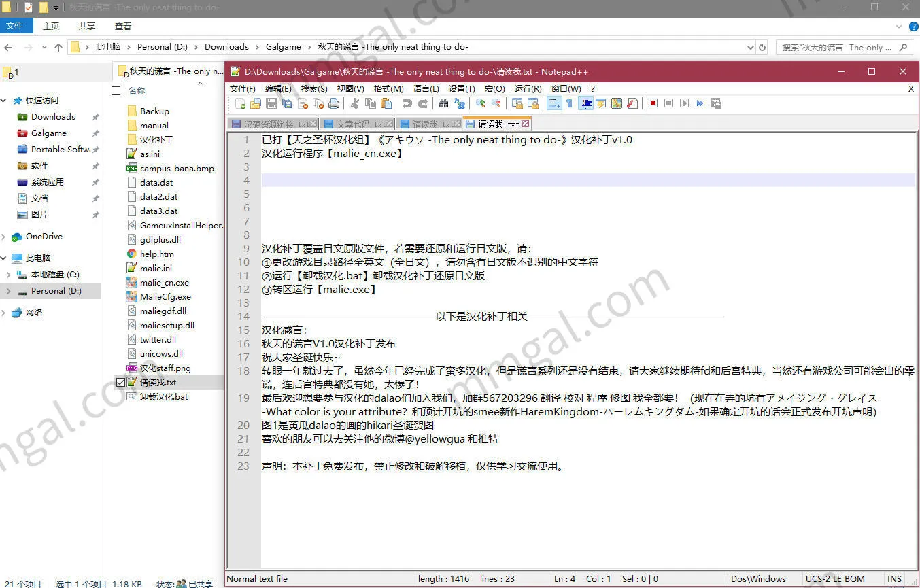Tick the select-all checkbox beside 名称 header
Image resolution: width=920 pixels, height=588 pixels.
pos(116,90)
